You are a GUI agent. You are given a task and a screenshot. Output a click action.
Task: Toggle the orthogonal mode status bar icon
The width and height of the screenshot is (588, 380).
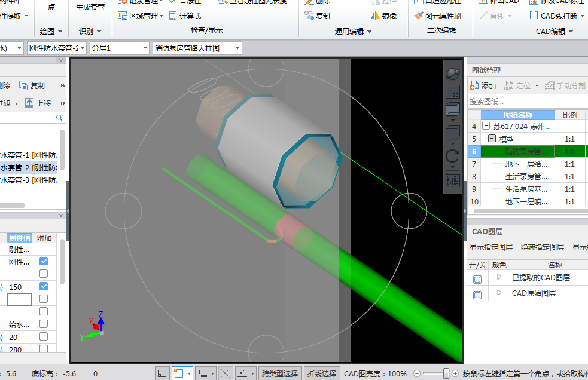pos(162,373)
